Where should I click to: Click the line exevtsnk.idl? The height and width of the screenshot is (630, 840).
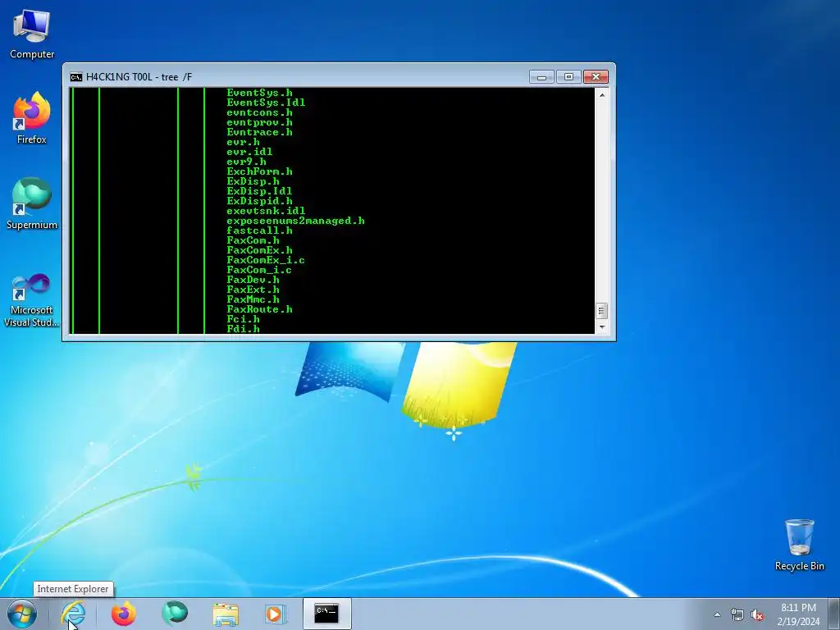pyautogui.click(x=267, y=211)
